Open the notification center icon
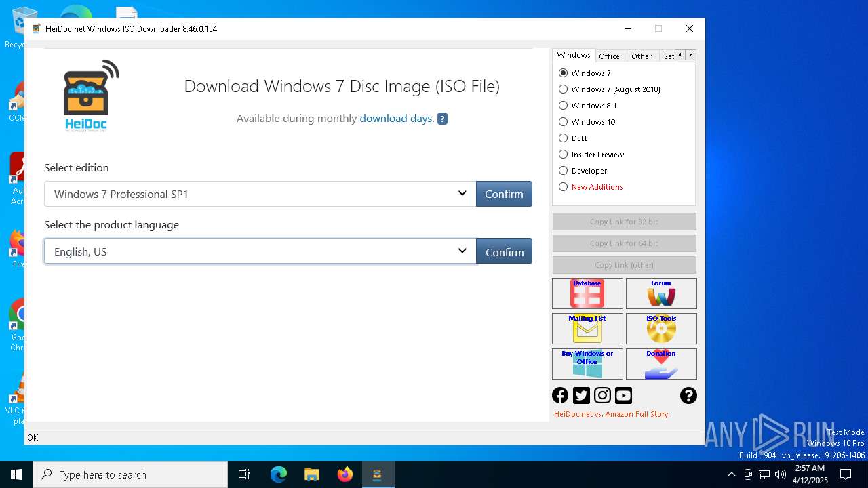 846,474
